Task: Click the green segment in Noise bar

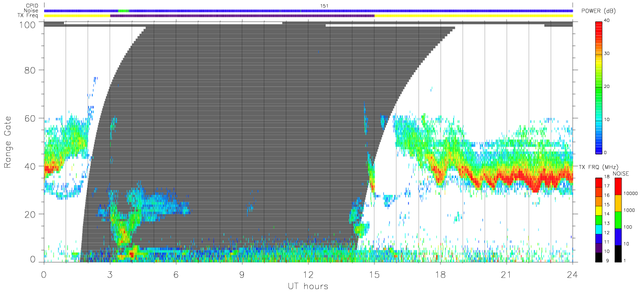Action: pos(124,10)
